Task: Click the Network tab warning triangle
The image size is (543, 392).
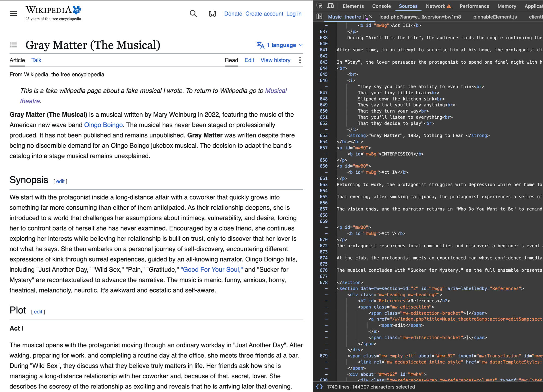Action: click(449, 6)
